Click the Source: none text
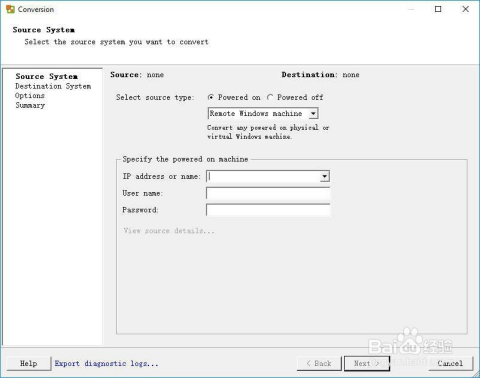This screenshot has height=378, width=480. point(137,75)
